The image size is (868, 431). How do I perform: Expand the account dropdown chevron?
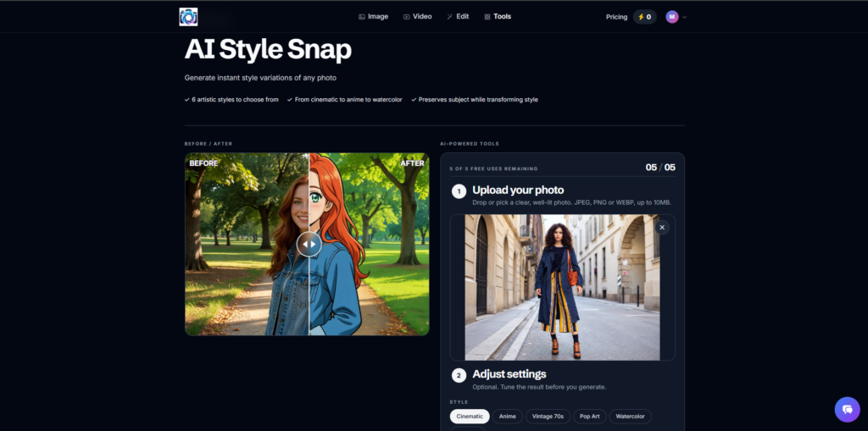coord(685,17)
